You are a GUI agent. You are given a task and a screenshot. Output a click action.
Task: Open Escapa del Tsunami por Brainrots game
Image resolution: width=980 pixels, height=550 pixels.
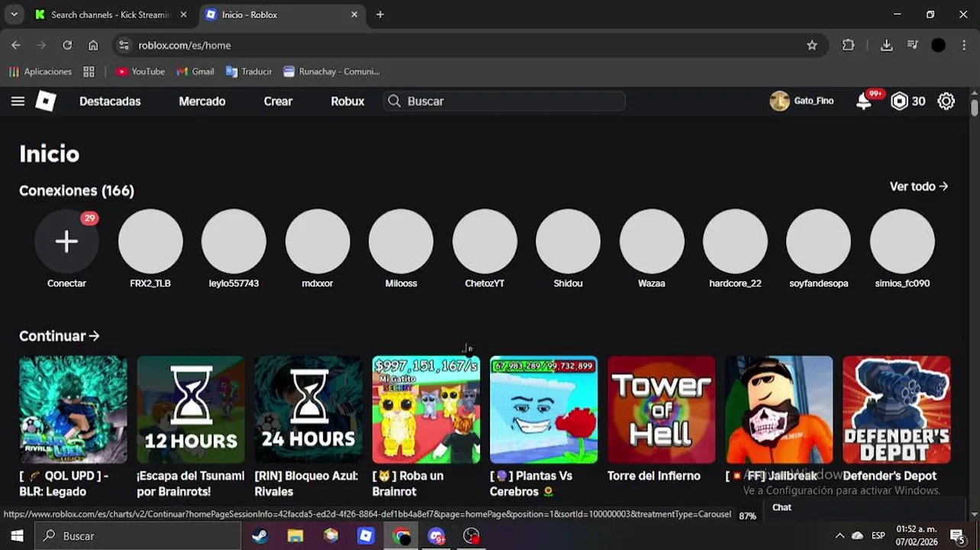pyautogui.click(x=191, y=409)
